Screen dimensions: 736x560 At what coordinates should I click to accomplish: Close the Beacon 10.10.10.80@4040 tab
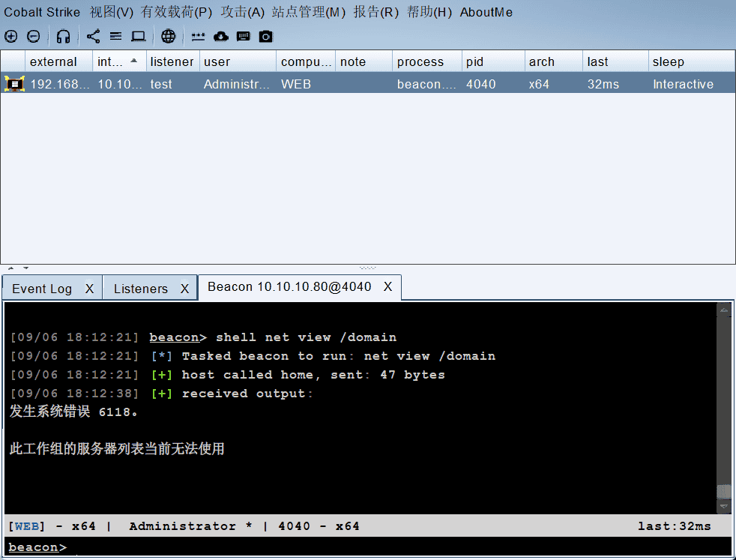coord(387,287)
